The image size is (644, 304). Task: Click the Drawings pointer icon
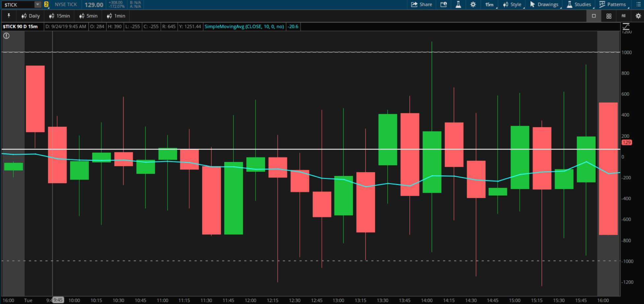[x=532, y=4]
